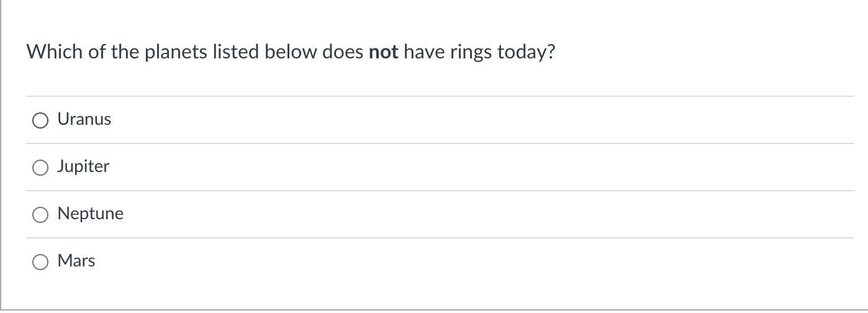
Task: Click the word 'today?' ending the question
Action: pyautogui.click(x=527, y=52)
